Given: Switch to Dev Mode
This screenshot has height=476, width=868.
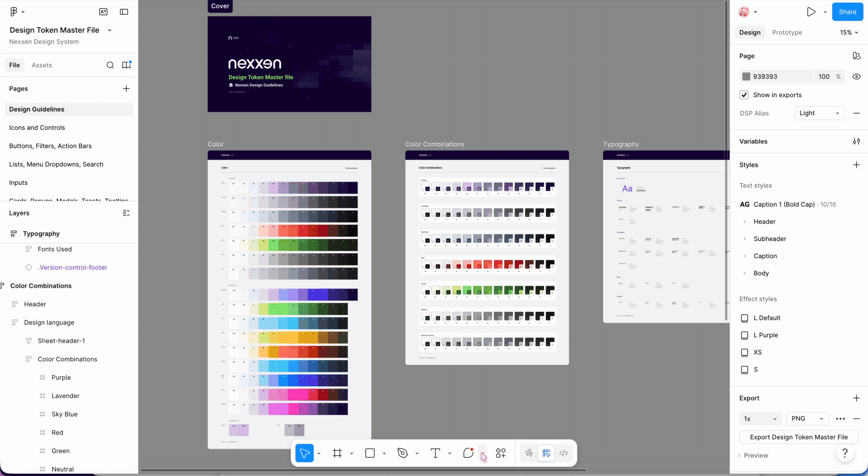Looking at the screenshot, I should point(563,453).
